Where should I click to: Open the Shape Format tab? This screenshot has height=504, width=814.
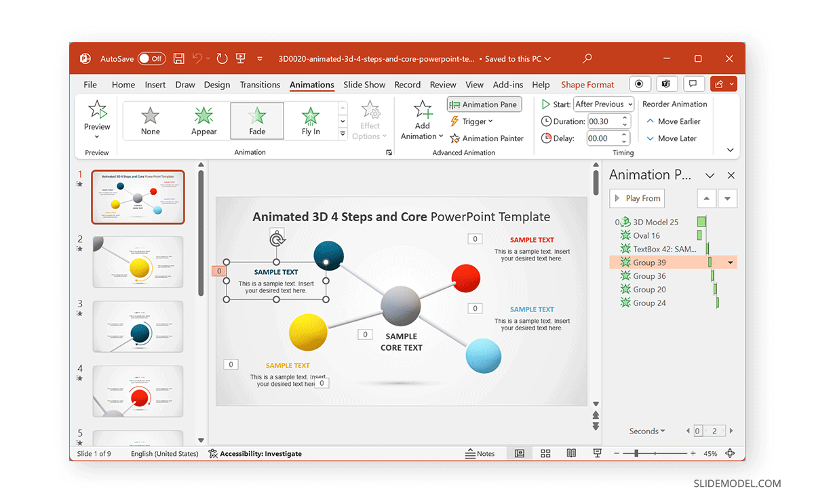pos(587,84)
